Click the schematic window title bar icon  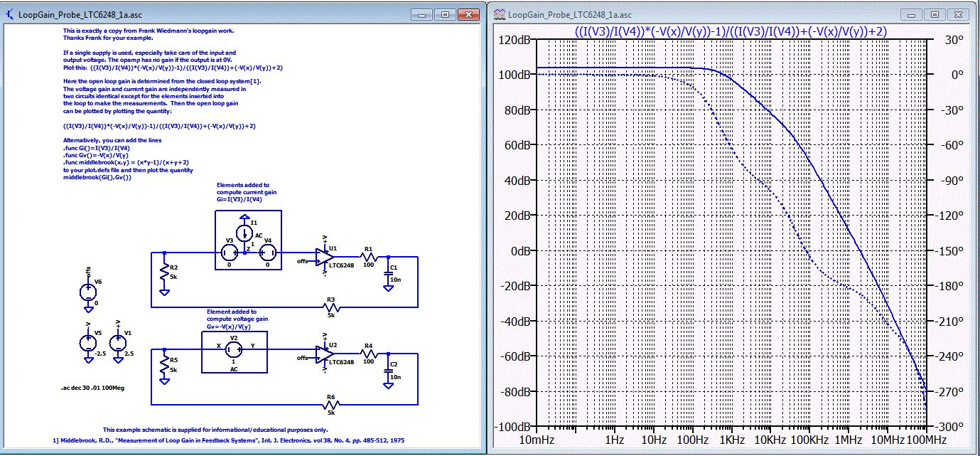[10, 14]
